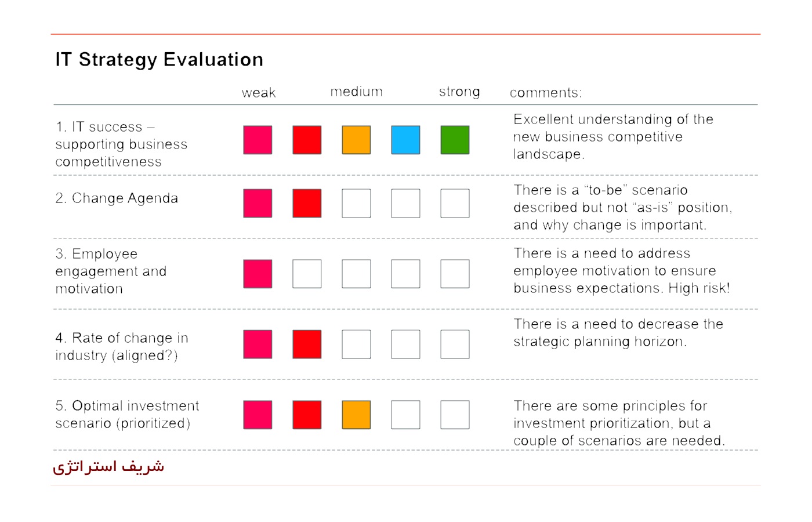Check fourth box in Optimal investment row
This screenshot has width=812, height=522.
pyautogui.click(x=405, y=415)
